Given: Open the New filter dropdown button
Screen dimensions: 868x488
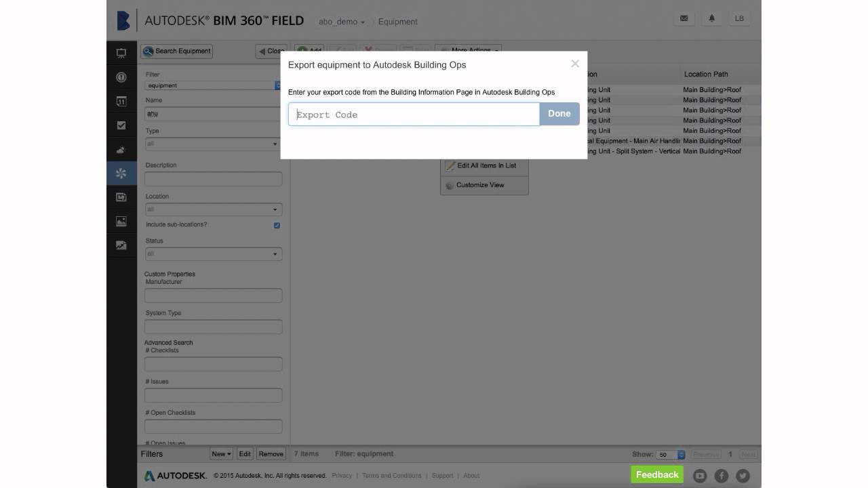Looking at the screenshot, I should click(x=221, y=454).
